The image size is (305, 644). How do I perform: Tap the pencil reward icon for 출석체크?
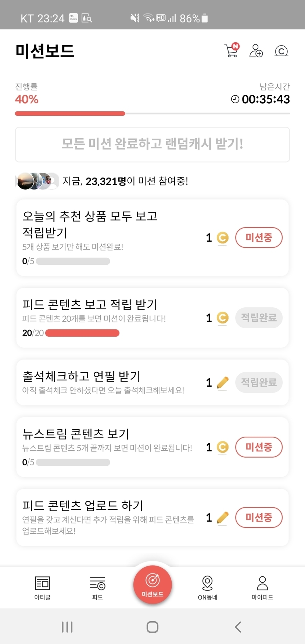pyautogui.click(x=223, y=383)
